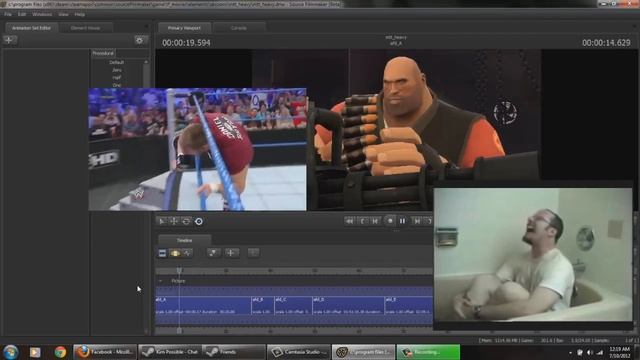Open the Help menu
The image size is (640, 360).
(80, 14)
